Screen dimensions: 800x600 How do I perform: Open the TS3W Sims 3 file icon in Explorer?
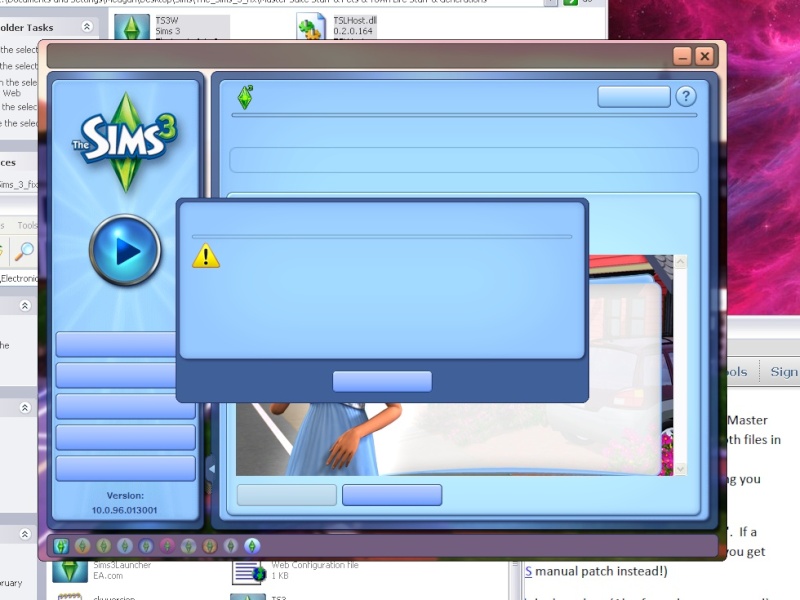click(x=132, y=27)
